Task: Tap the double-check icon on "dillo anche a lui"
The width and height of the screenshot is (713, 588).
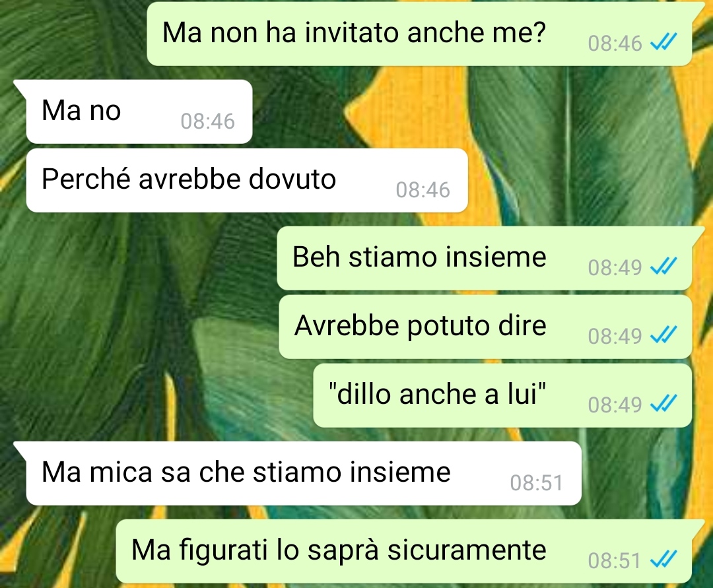Action: point(663,403)
